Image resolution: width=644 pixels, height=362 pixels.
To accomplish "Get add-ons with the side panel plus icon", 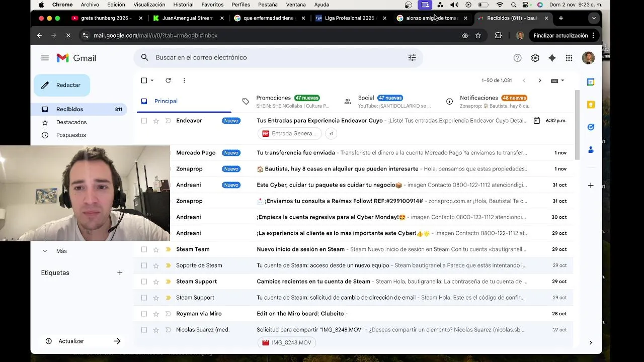I will 591,186.
